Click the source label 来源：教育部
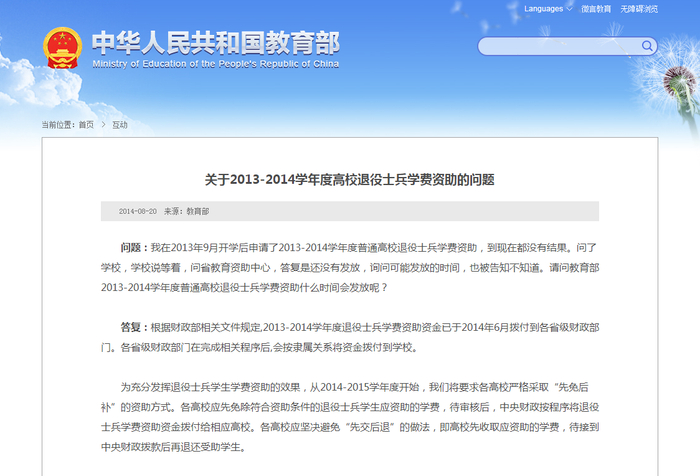Viewport: 700px width, 476px height. (x=186, y=211)
